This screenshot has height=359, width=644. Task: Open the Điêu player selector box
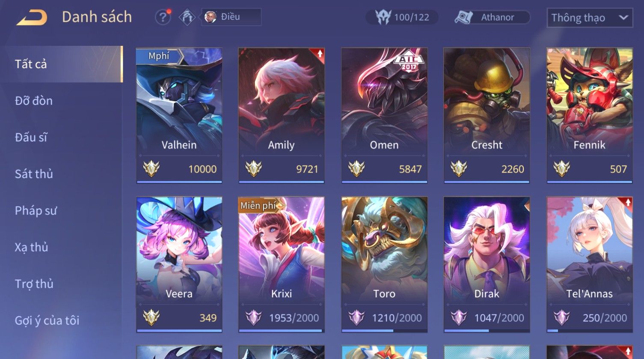point(231,17)
